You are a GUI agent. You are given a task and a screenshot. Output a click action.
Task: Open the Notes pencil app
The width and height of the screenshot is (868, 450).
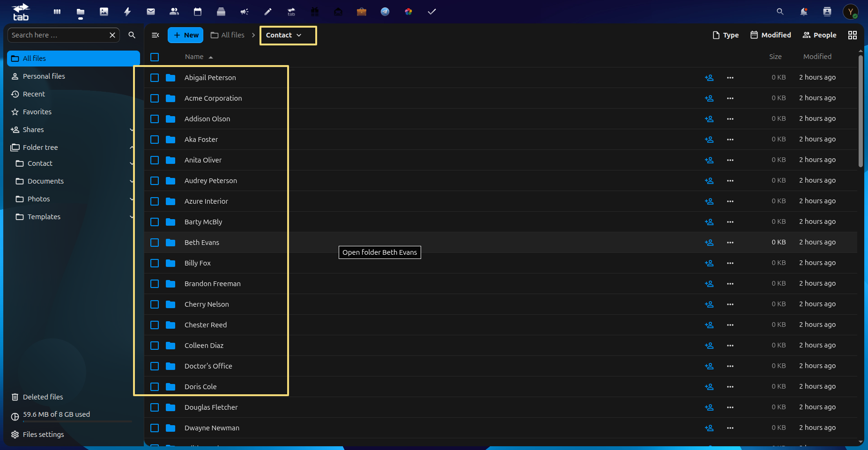(x=268, y=12)
